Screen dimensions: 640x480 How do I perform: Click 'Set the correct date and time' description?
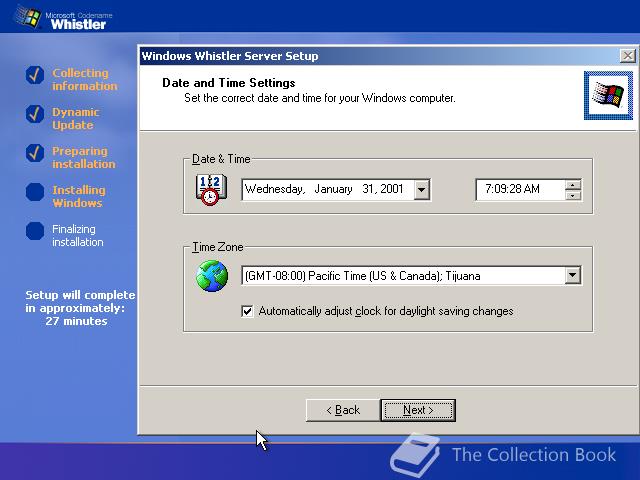point(320,98)
